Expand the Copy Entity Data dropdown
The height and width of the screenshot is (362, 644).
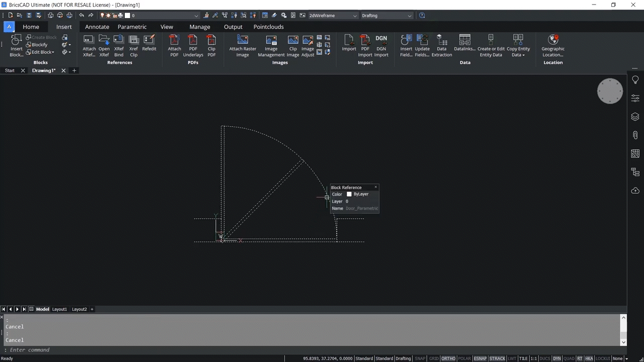click(524, 55)
